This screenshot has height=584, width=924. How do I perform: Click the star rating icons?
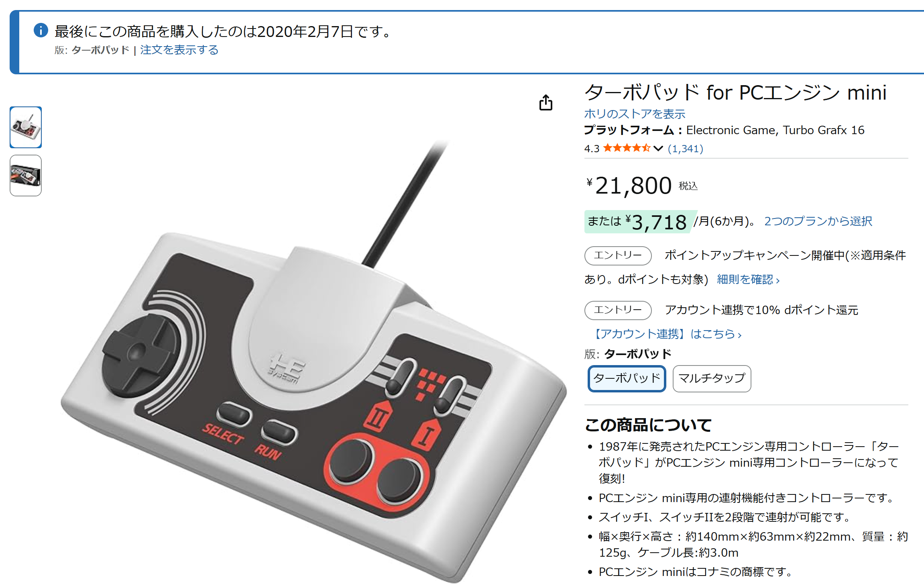(x=626, y=148)
